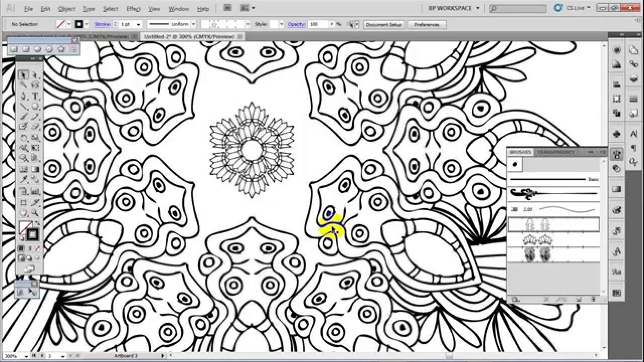Pick the Ellipse shape in floating shape panel
This screenshot has height=362, width=644.
38,49
